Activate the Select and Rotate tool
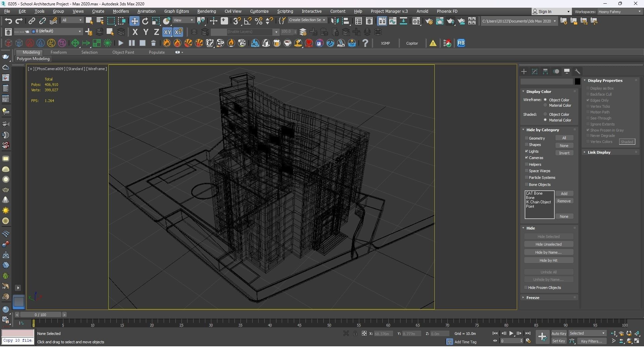 coord(145,21)
